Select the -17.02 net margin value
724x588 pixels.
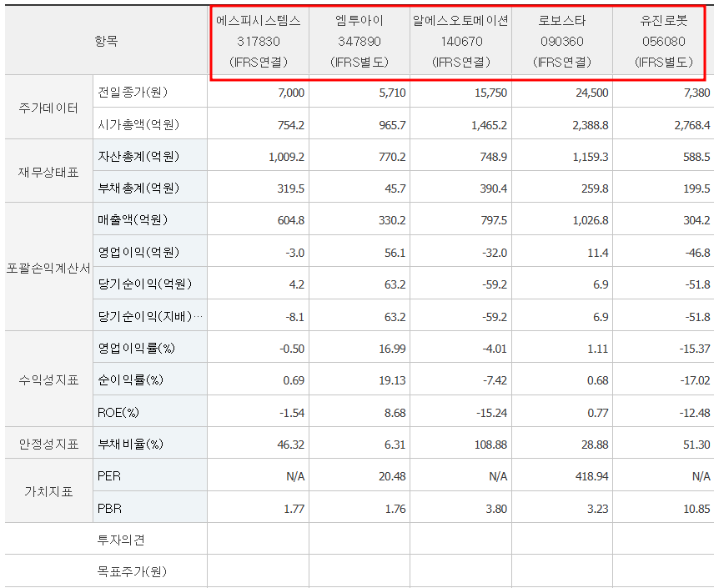[695, 380]
